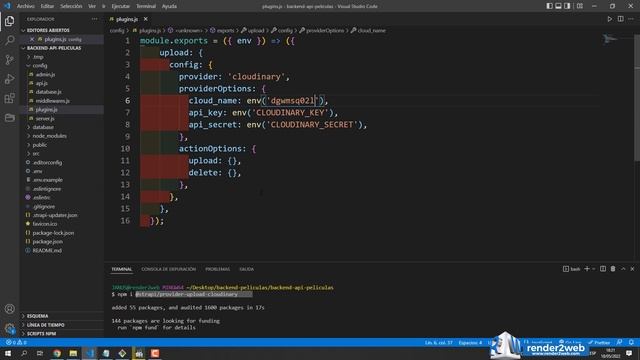
Task: Expand the public folder
Action: click(x=39, y=145)
